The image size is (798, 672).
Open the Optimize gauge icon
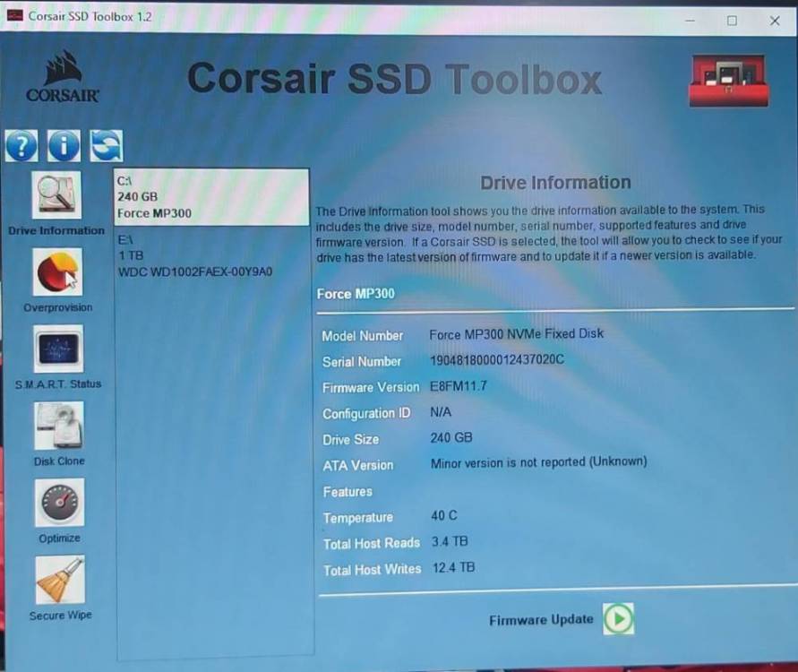59,503
